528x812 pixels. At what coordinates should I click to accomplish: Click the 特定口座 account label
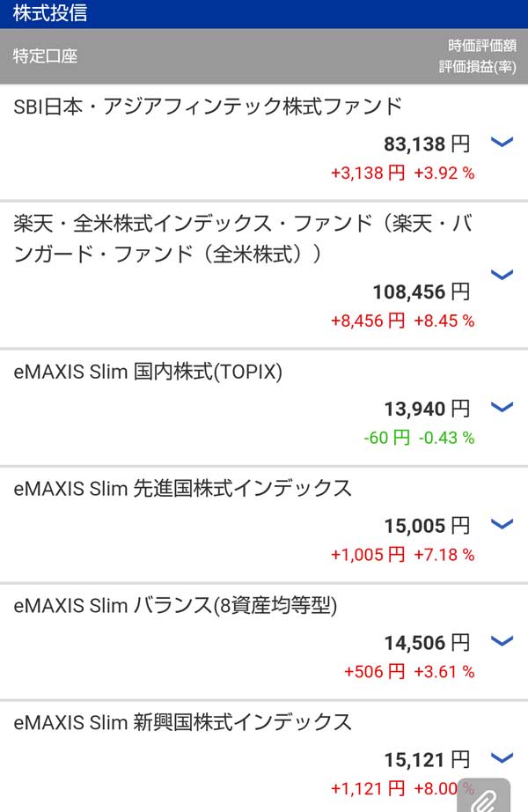point(46,56)
